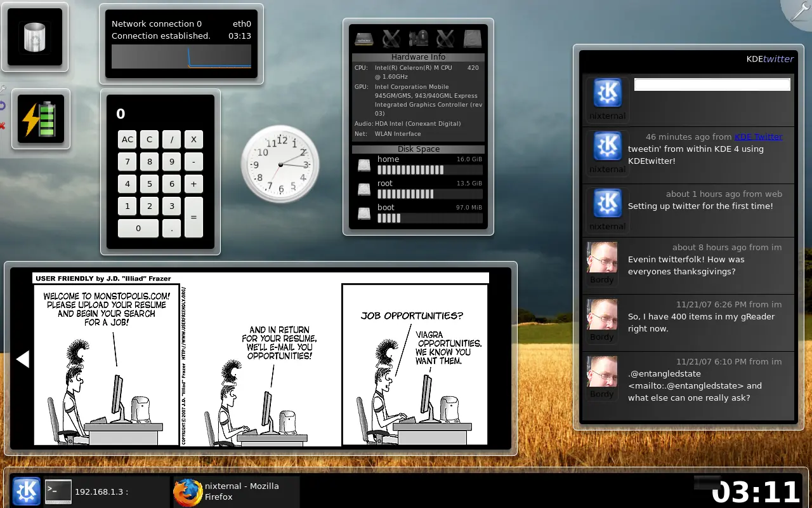The height and width of the screenshot is (508, 812).
Task: Open the KDE application launcher menu
Action: tap(26, 491)
